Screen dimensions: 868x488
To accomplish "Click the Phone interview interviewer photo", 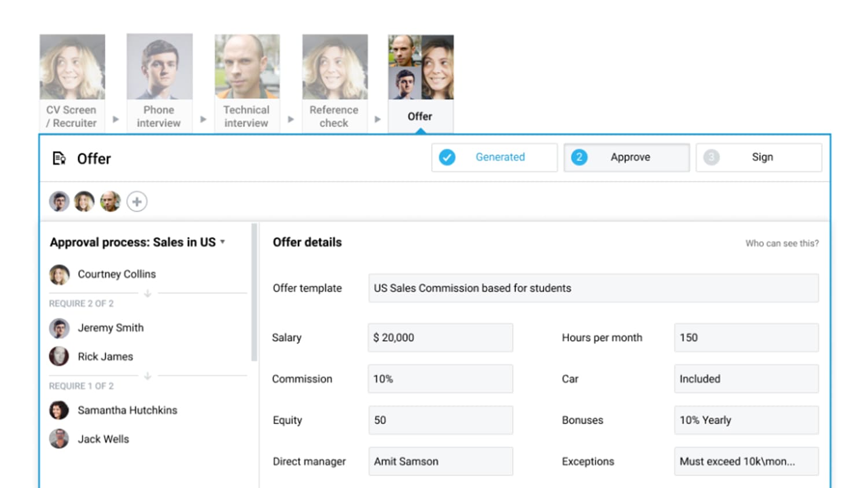I will 160,66.
